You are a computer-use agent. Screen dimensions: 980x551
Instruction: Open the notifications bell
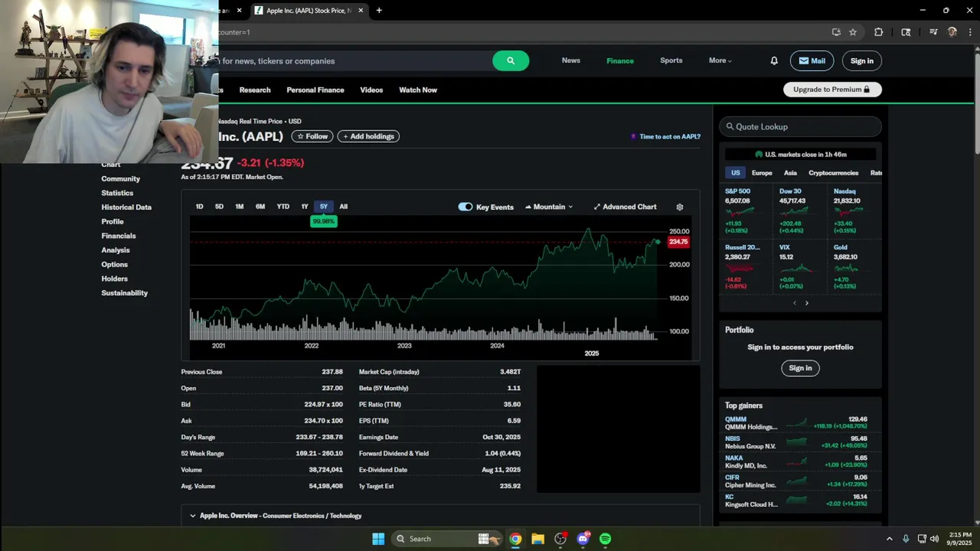[774, 60]
